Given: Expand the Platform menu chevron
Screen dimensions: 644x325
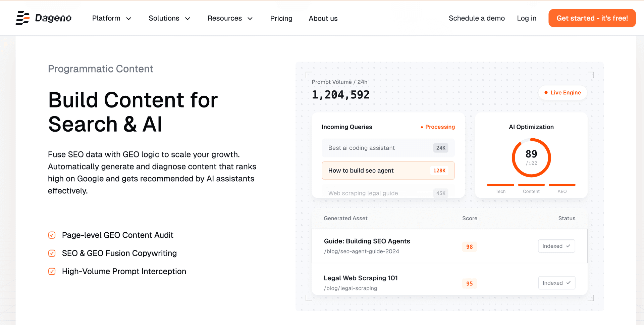Looking at the screenshot, I should click(x=128, y=18).
